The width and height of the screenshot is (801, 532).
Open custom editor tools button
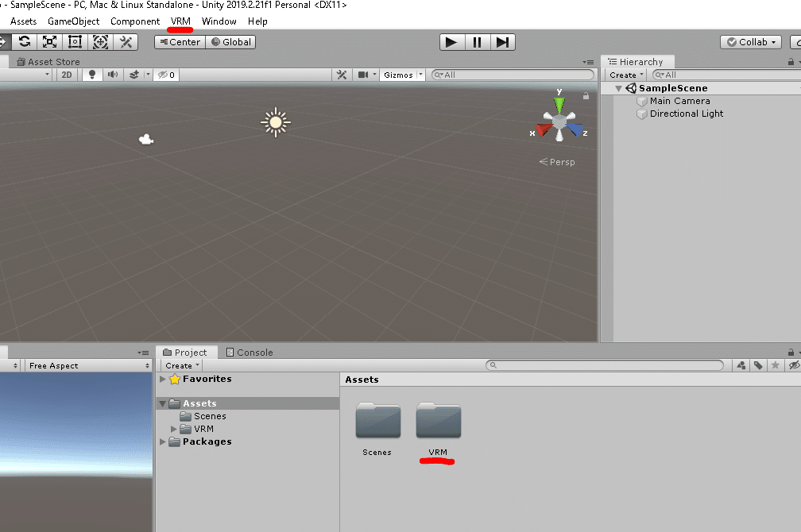(x=126, y=42)
